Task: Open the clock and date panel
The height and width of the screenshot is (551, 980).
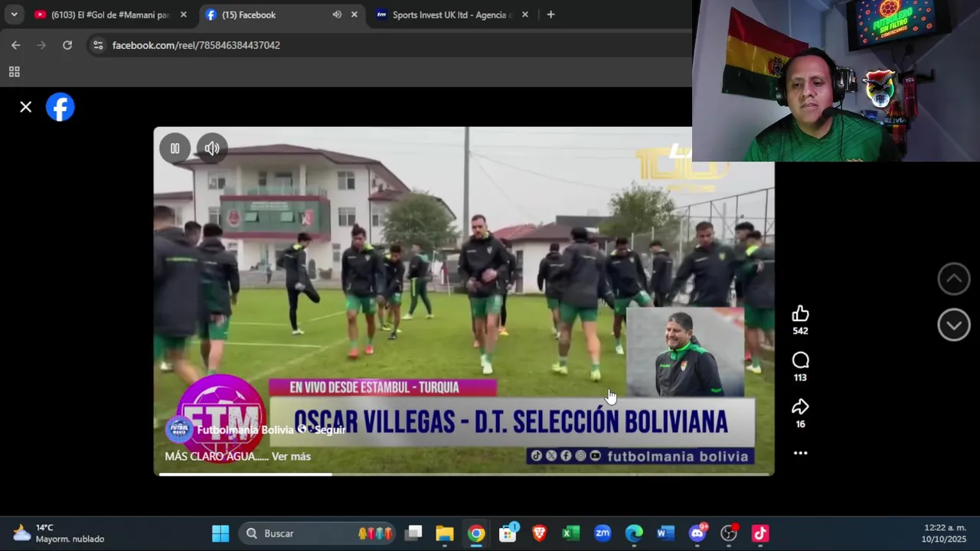Action: click(944, 533)
